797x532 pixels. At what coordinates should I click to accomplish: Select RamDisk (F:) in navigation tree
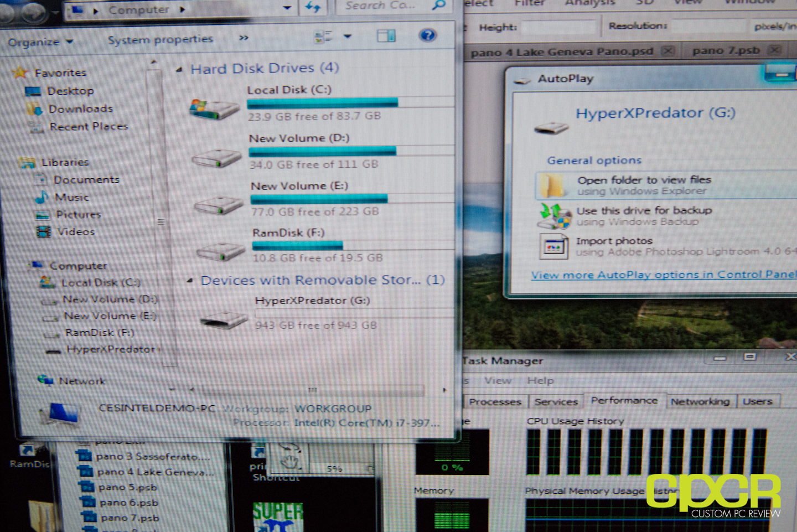pyautogui.click(x=99, y=333)
